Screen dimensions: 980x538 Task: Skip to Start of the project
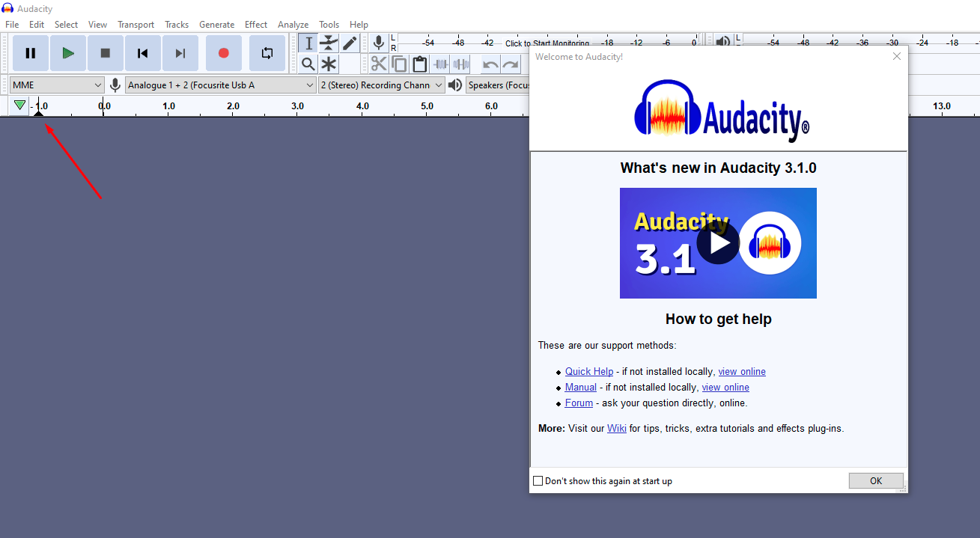pos(143,53)
